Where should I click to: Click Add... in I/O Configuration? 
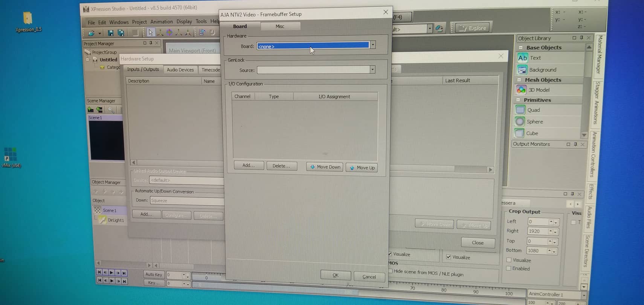pos(249,165)
